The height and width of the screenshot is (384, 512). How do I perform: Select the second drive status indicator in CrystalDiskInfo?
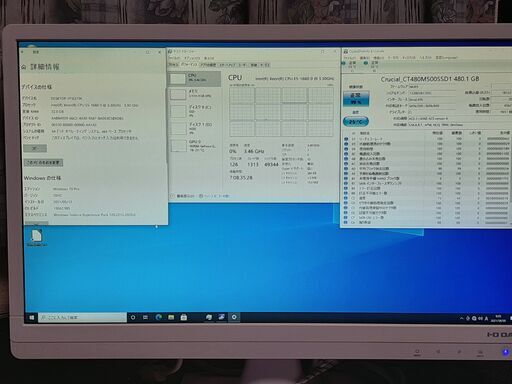[x=372, y=66]
